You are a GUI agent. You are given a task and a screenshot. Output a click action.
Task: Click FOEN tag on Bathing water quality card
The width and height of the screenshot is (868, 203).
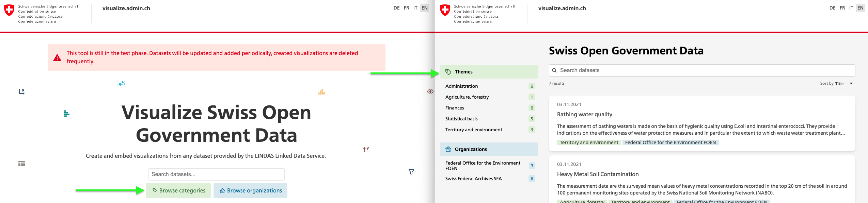pos(670,142)
